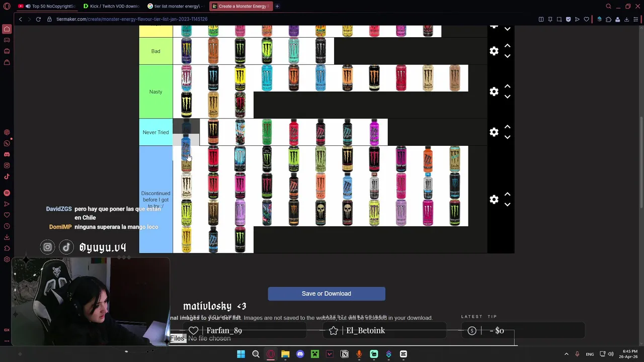Open the toolbar downloads icon
The width and height of the screenshot is (644, 362).
[626, 19]
